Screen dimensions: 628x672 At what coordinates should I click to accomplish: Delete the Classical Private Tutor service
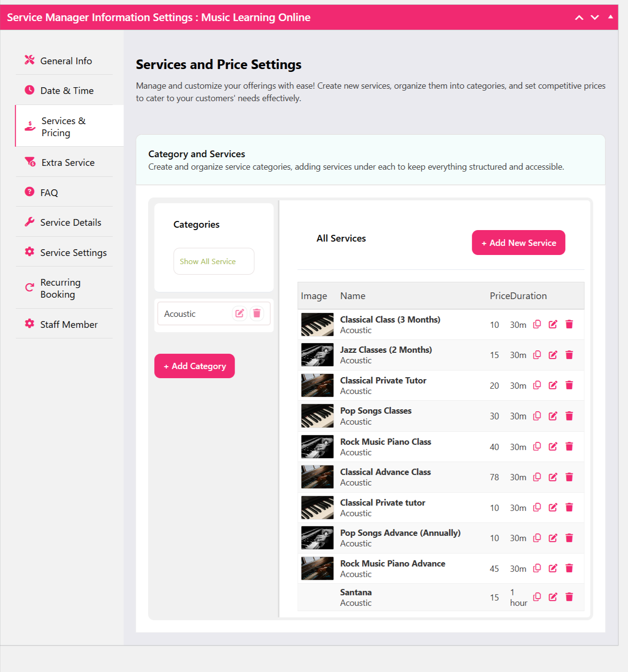[569, 385]
